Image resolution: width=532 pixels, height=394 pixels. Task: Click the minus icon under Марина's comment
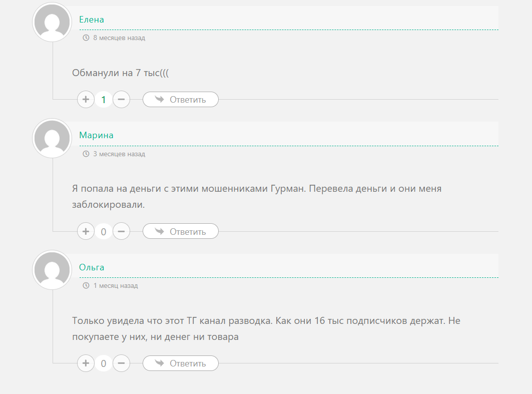tap(121, 231)
